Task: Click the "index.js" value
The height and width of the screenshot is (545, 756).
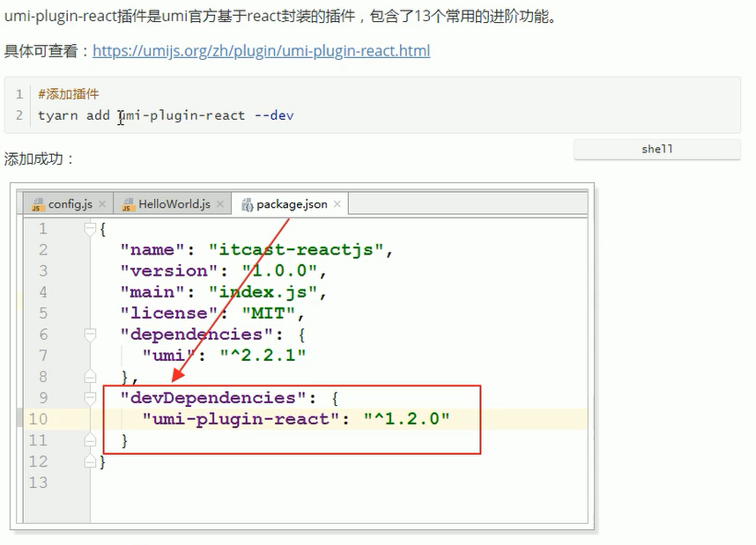Action: pos(263,292)
